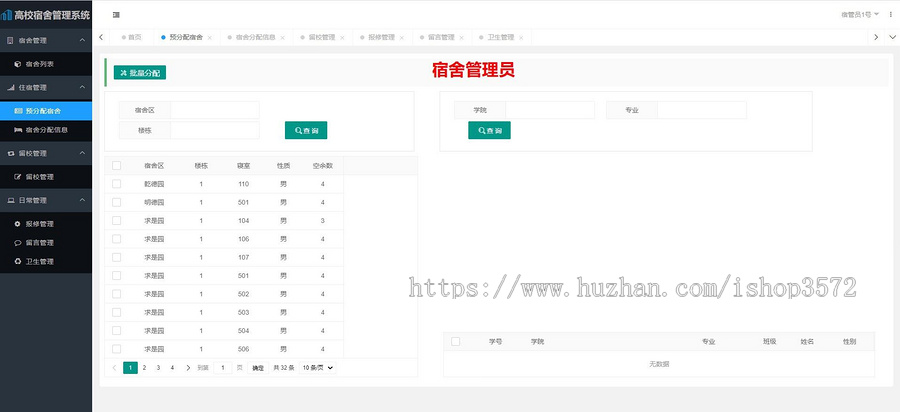Check the 求是园 room 504 row
The image size is (900, 412).
117,331
